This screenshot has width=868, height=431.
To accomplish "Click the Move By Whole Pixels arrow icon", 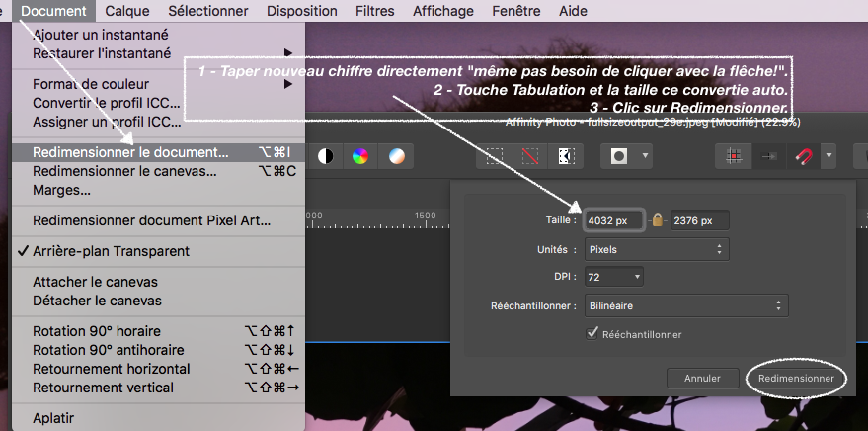I will pyautogui.click(x=769, y=157).
